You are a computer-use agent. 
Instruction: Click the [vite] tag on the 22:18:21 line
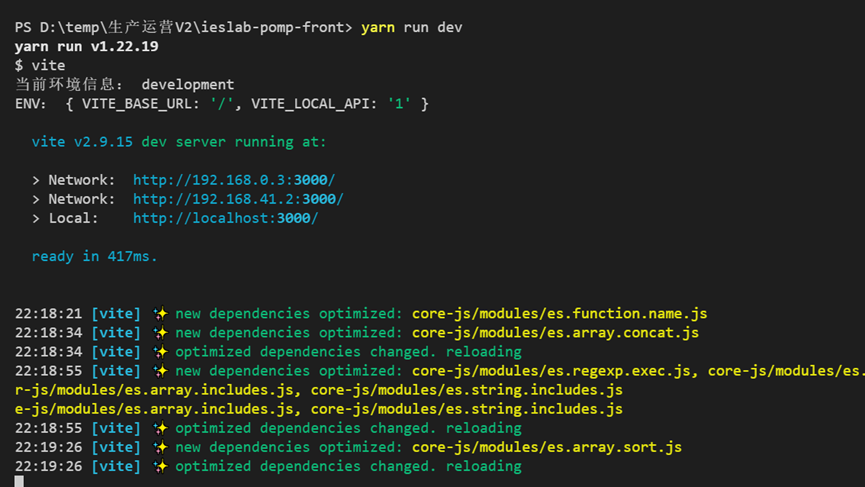click(x=116, y=314)
